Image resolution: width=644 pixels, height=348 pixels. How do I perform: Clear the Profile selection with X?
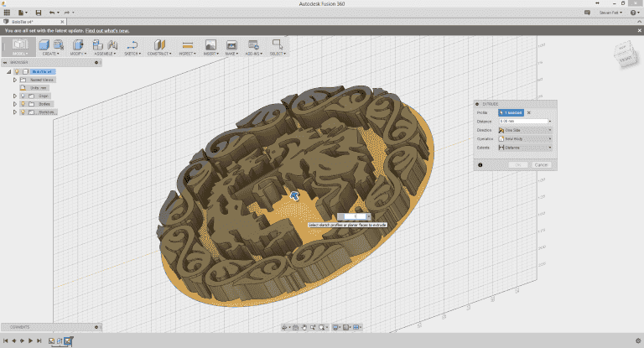coord(528,112)
